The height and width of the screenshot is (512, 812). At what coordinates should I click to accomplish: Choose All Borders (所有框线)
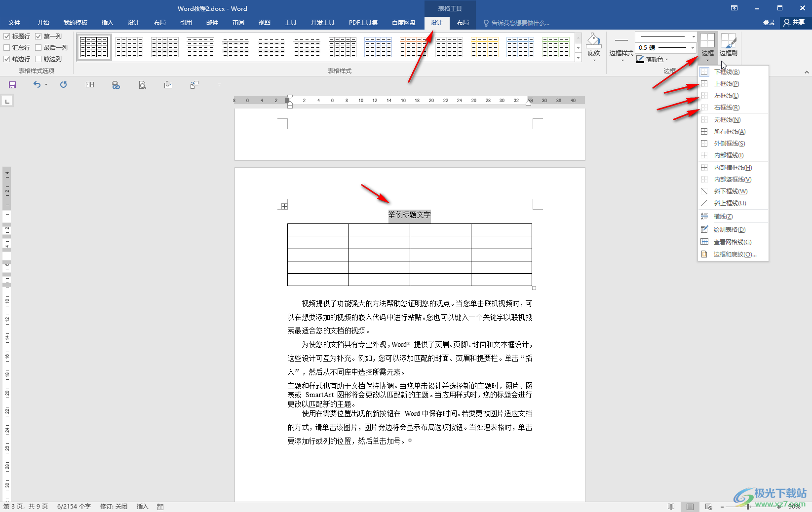(x=733, y=132)
